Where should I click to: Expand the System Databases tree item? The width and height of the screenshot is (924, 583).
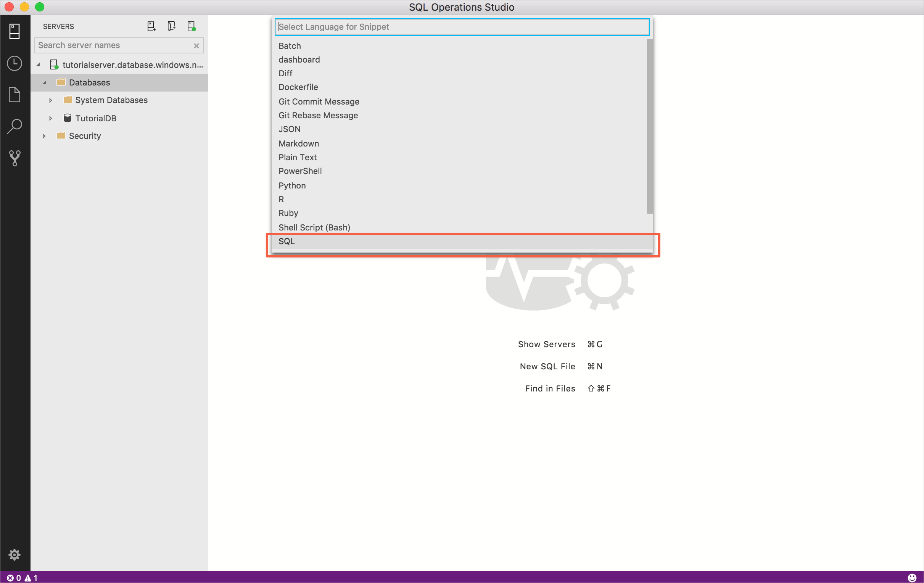pos(50,100)
